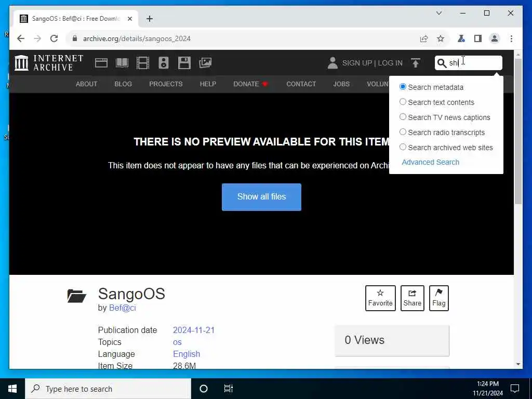Click the magnifier icon in Archive search box

tap(442, 63)
